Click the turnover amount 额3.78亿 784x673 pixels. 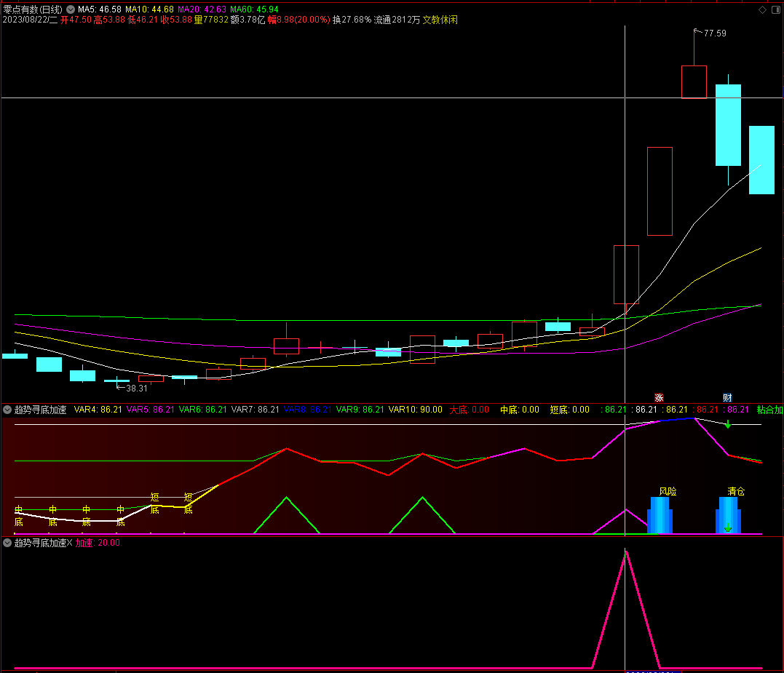pos(248,20)
